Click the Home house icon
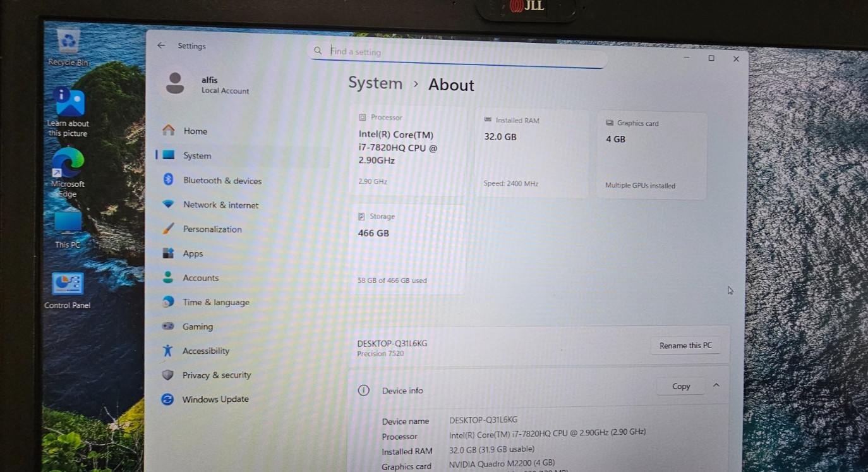This screenshot has height=472, width=868. tap(168, 130)
